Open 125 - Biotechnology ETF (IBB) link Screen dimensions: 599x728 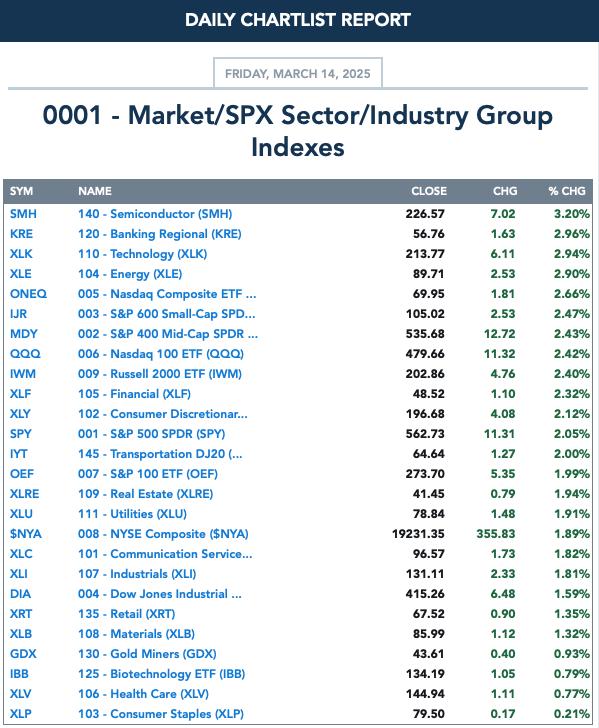(162, 674)
